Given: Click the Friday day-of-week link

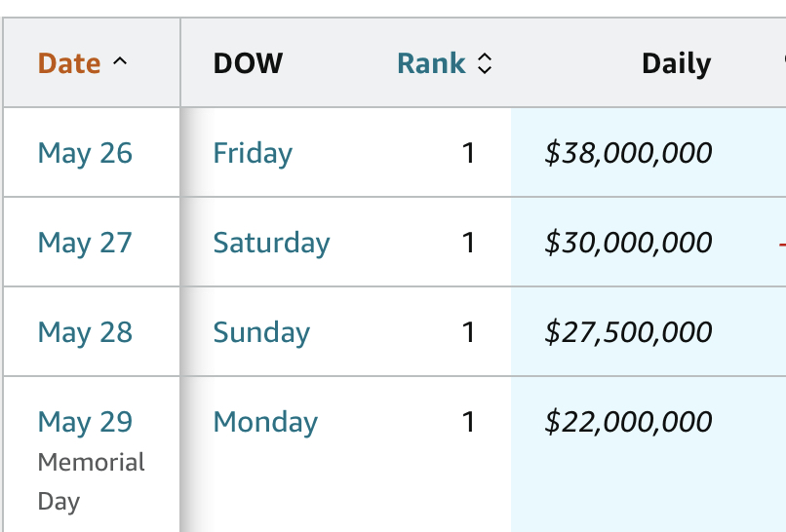Looking at the screenshot, I should point(253,153).
